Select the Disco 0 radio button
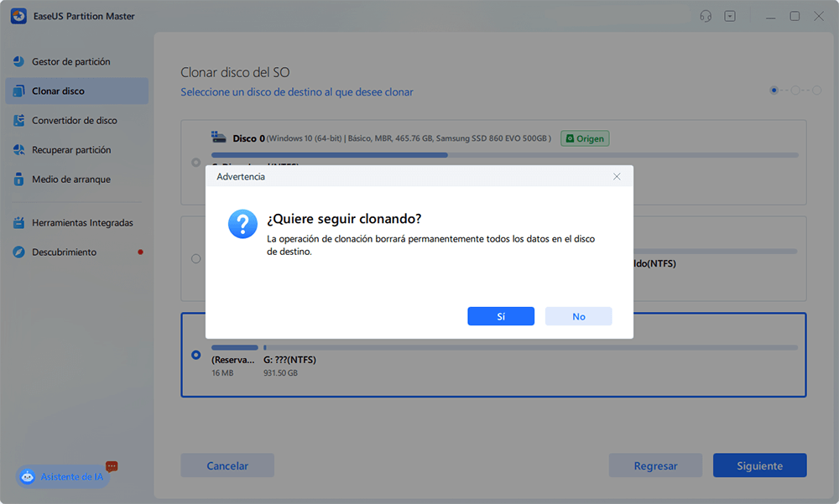Viewport: 839px width, 504px height. pos(196,162)
